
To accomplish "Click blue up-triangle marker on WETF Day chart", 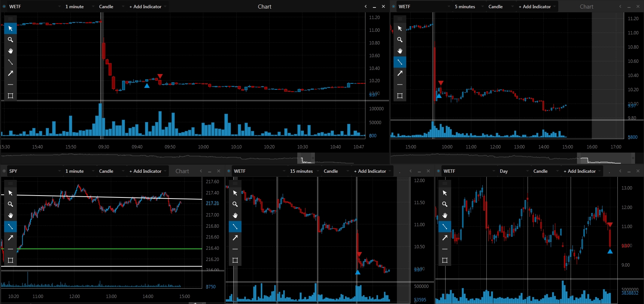I will [x=610, y=251].
